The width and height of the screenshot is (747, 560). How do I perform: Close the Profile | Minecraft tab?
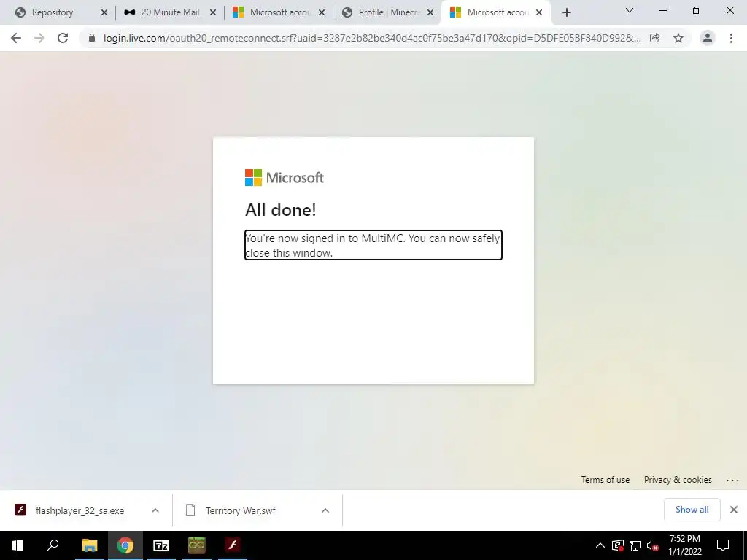click(430, 13)
